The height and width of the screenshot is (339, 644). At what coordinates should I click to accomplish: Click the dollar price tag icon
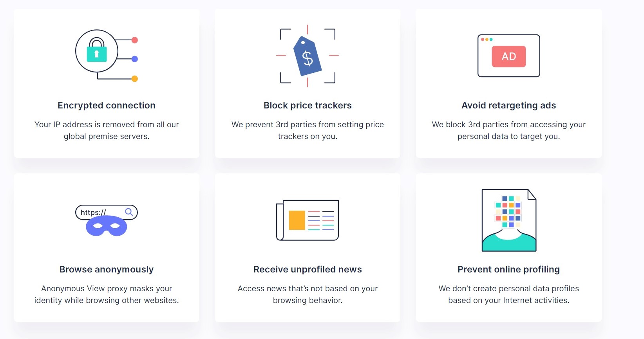(308, 56)
